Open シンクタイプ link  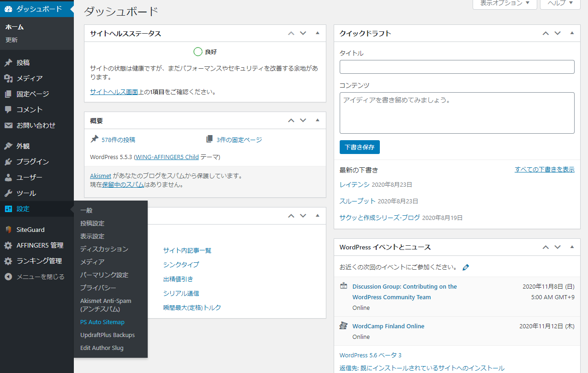181,265
